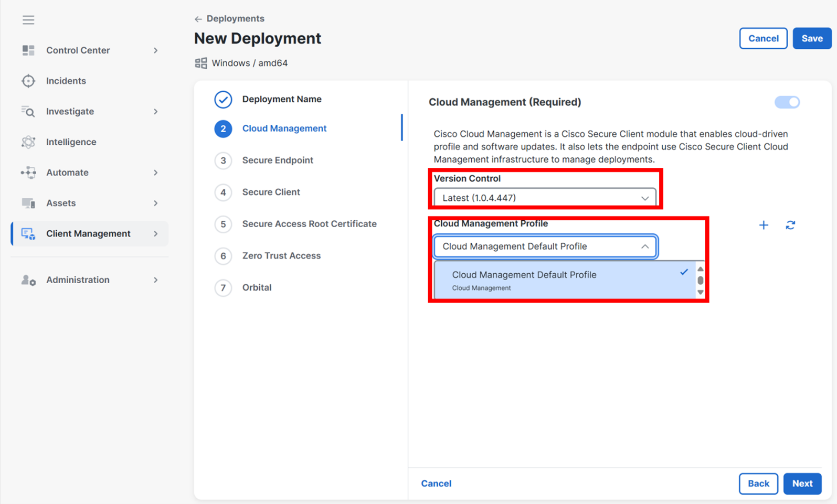Screen dimensions: 837x504
Task: Open the hamburger navigation menu
Action: tap(28, 20)
